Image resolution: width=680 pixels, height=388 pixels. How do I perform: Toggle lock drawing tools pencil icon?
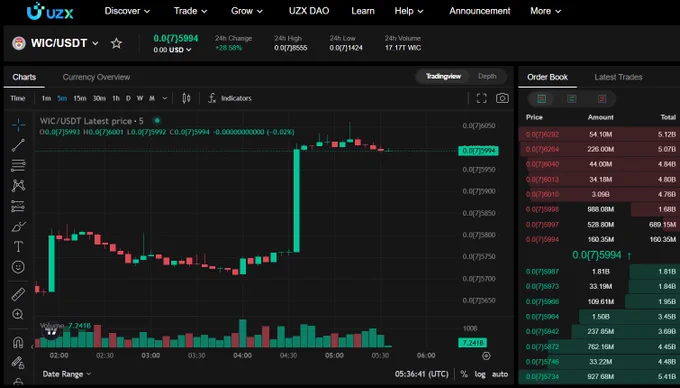click(18, 362)
